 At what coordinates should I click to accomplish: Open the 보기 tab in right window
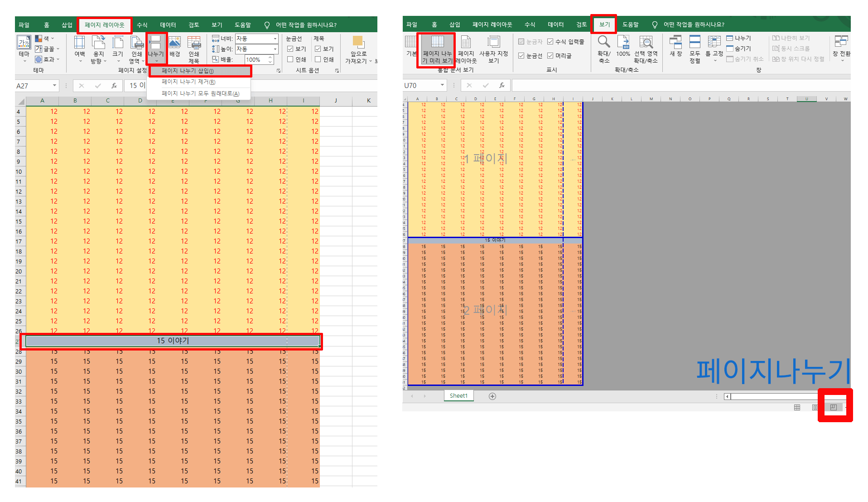click(604, 24)
